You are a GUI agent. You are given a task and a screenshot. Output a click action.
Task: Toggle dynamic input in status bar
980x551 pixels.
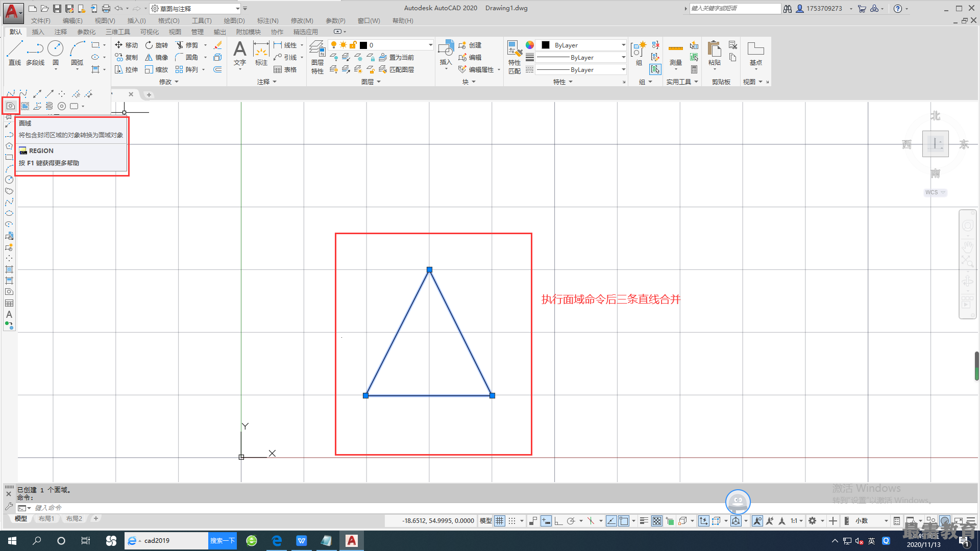(546, 521)
